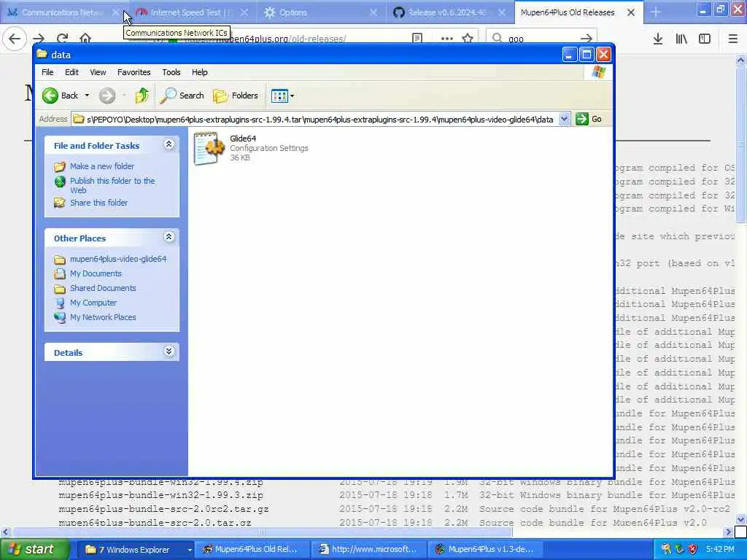The height and width of the screenshot is (560, 747).
Task: Open My Computer link
Action: click(x=93, y=303)
